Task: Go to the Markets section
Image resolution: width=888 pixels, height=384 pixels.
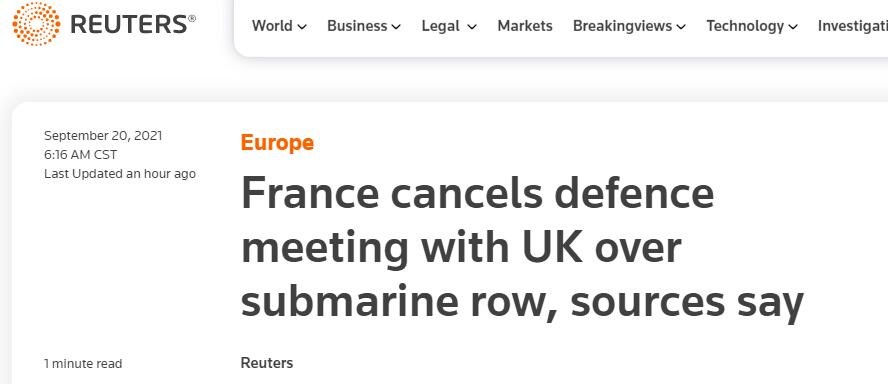Action: pos(525,26)
